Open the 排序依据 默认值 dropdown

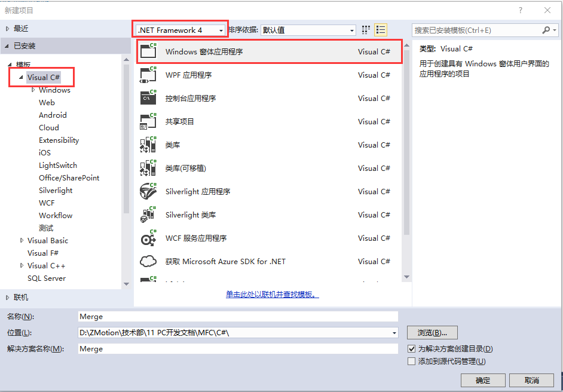353,29
